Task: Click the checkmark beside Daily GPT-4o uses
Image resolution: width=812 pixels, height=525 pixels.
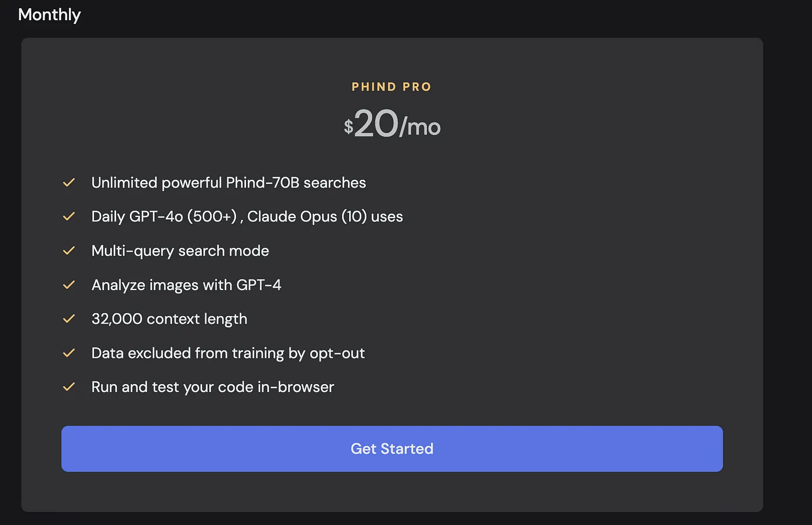Action: click(69, 216)
